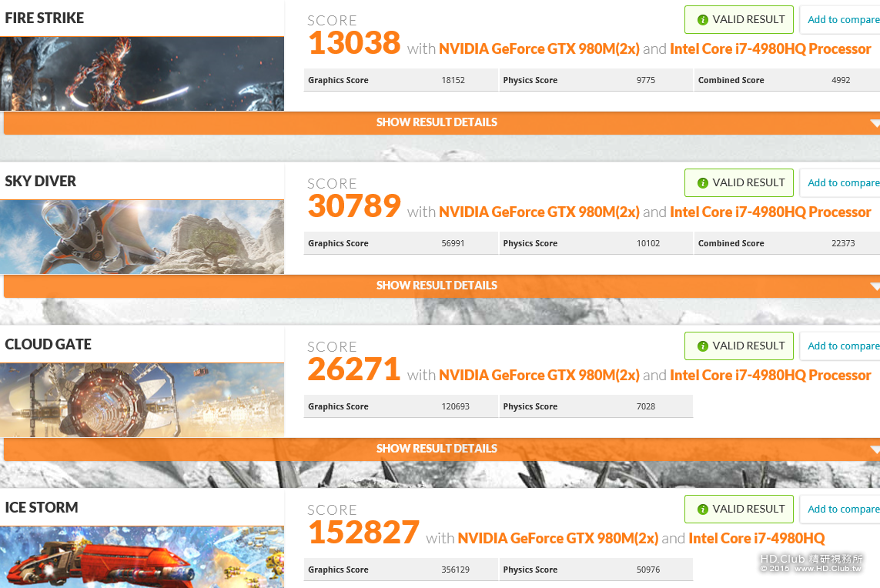Open the Ice Storm benchmark thumbnail
Viewport: 880px width, 588px height.
click(x=142, y=557)
